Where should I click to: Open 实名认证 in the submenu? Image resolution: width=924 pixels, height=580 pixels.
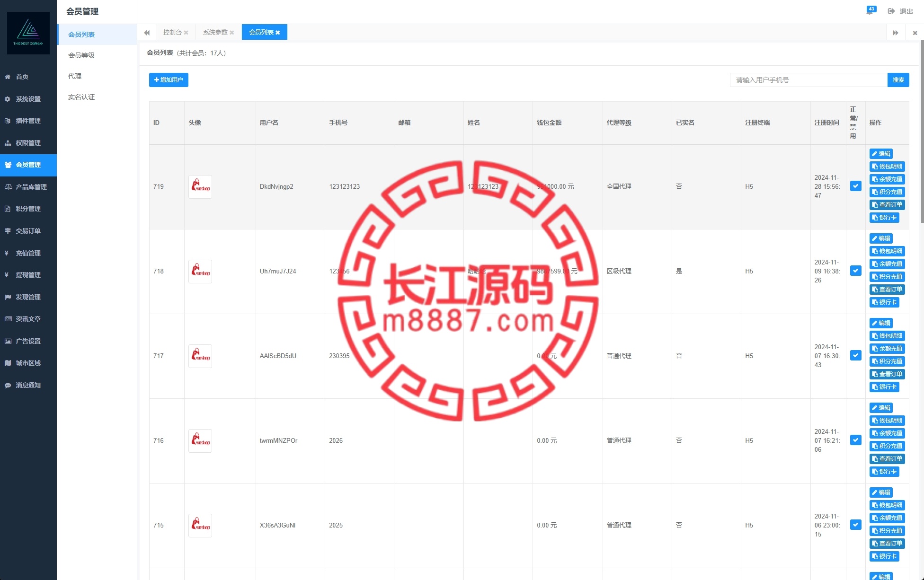click(x=97, y=97)
